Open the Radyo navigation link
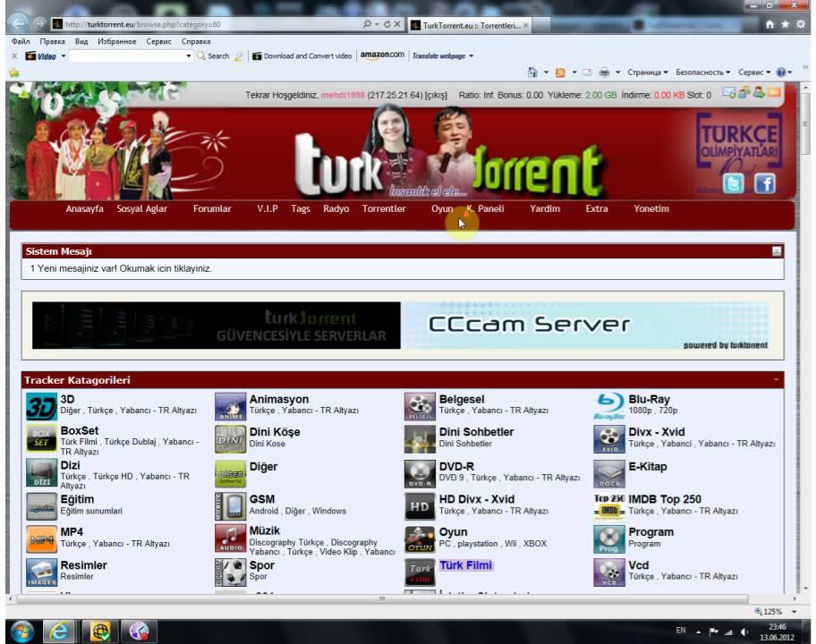This screenshot has height=644, width=816. [336, 208]
